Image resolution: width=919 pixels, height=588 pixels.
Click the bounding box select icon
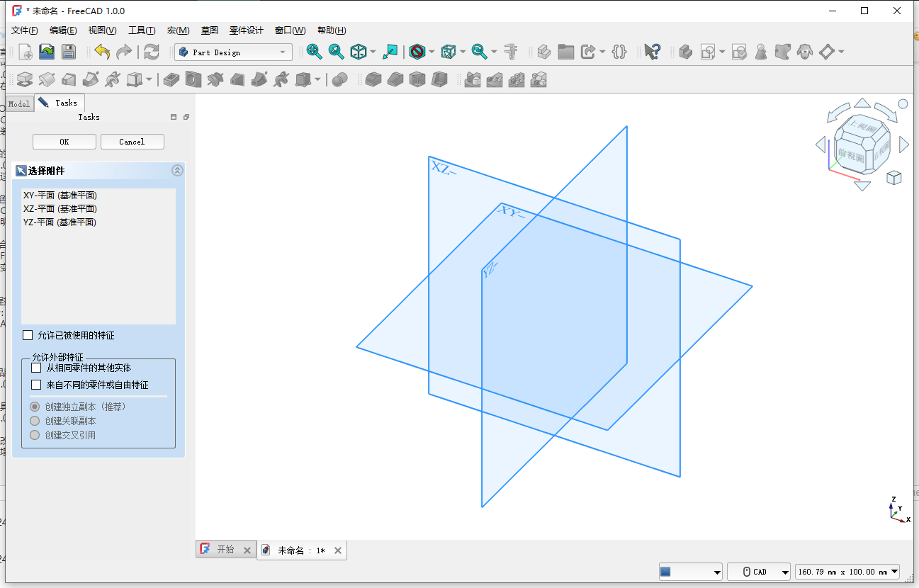coord(448,52)
